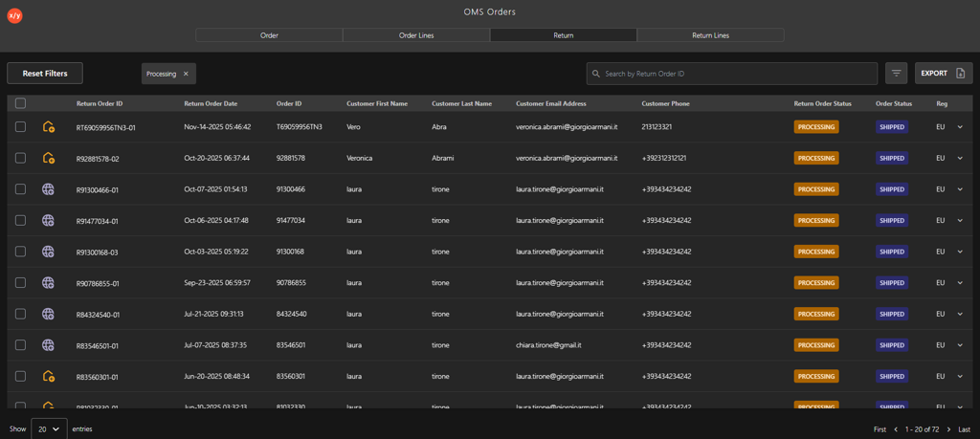Select checkbox for R83546501-01

pos(21,344)
